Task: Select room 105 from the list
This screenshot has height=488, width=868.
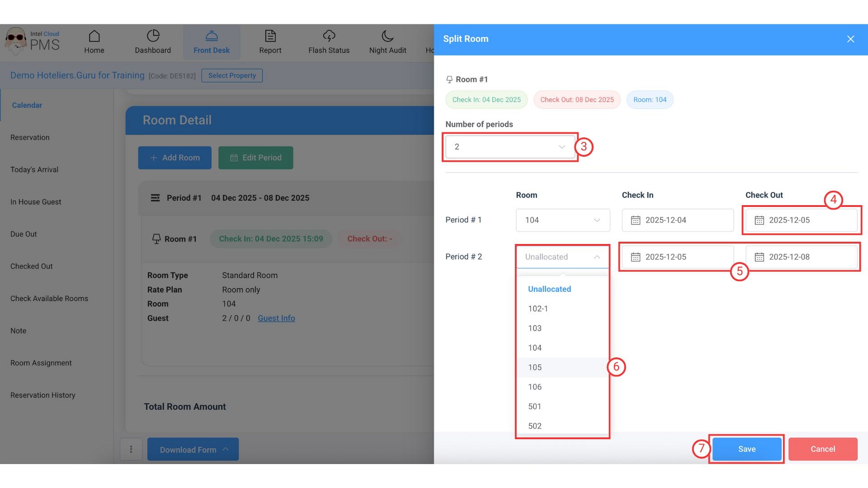Action: (535, 367)
